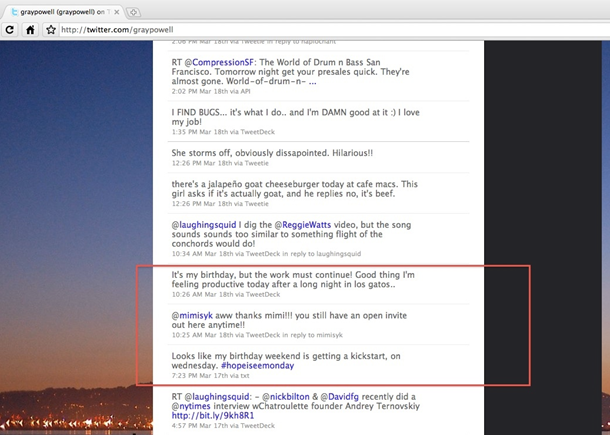The width and height of the screenshot is (610, 435).
Task: Click 'in reply to mimisyk' link
Action: (x=312, y=335)
